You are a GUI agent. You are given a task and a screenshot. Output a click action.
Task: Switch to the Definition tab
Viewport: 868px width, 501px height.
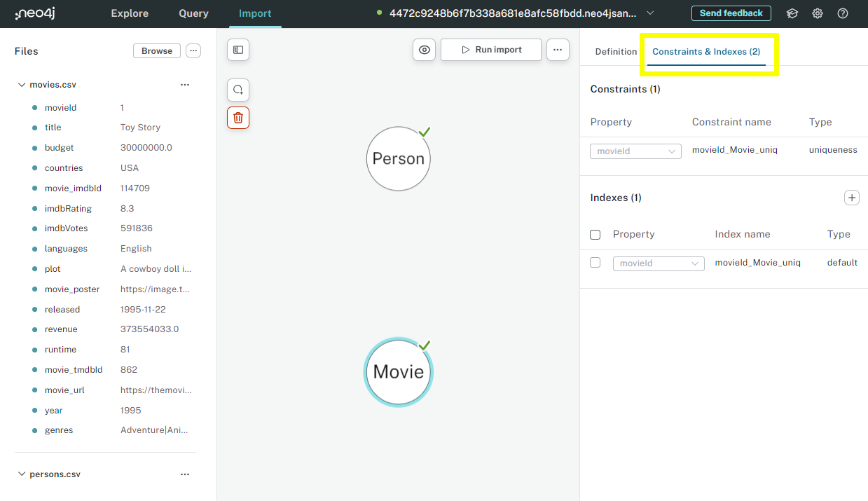615,51
